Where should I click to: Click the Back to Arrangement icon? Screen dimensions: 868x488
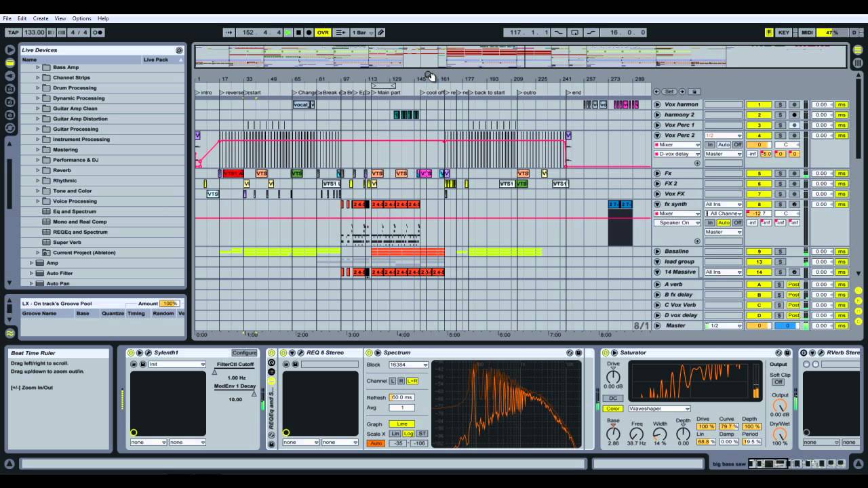(x=340, y=33)
